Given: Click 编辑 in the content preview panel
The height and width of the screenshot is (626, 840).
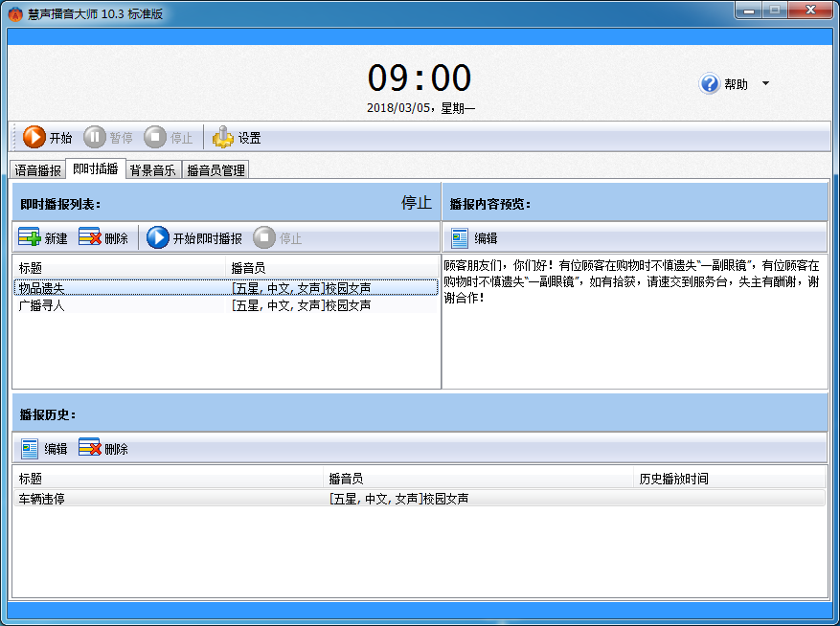Looking at the screenshot, I should point(474,237).
